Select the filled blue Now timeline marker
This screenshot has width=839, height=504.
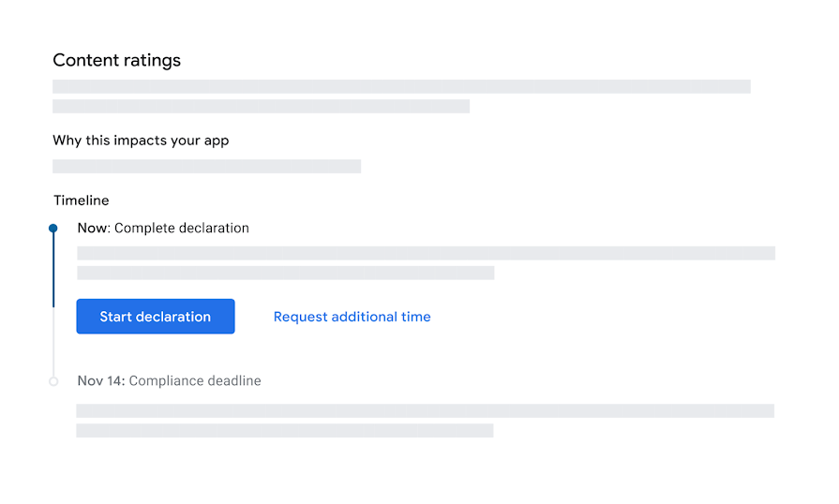[53, 229]
